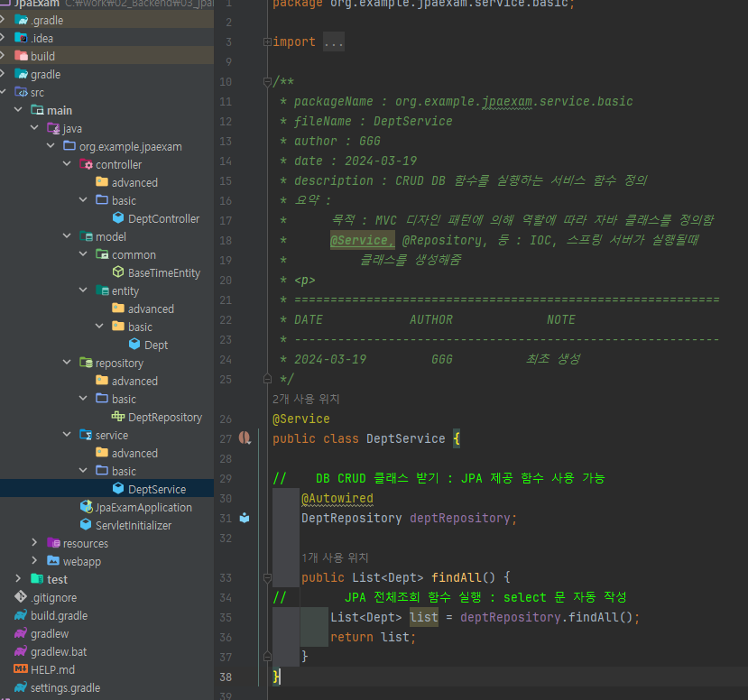Select the advanced folder under entity

[151, 309]
